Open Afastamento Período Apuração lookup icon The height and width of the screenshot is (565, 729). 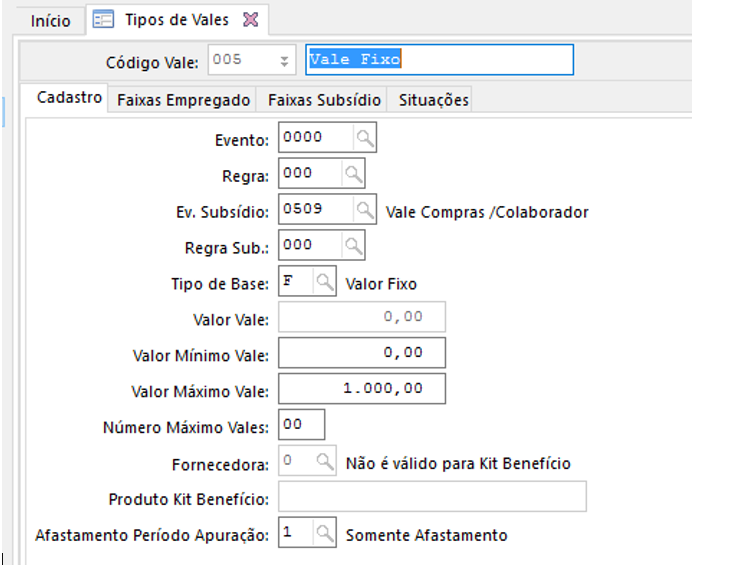pos(325,534)
